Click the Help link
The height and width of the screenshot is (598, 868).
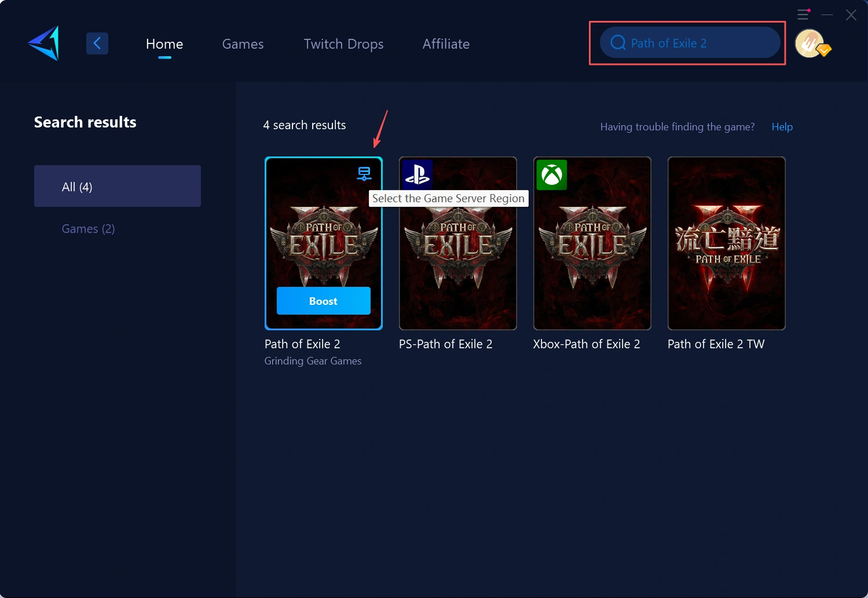click(782, 127)
